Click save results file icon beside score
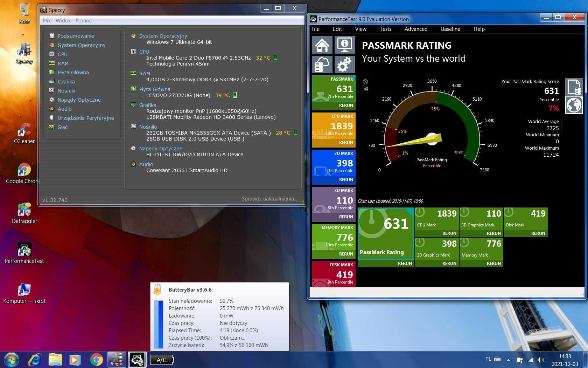 tap(574, 87)
